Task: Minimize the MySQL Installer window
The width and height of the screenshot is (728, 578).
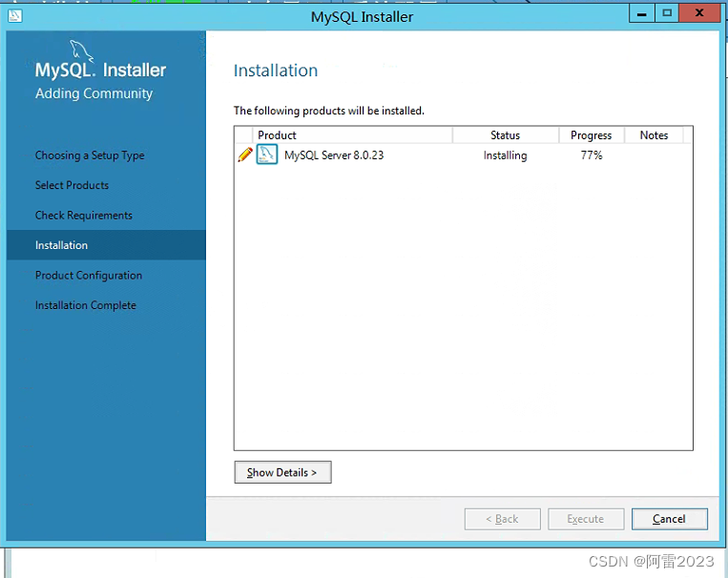Action: pyautogui.click(x=641, y=13)
